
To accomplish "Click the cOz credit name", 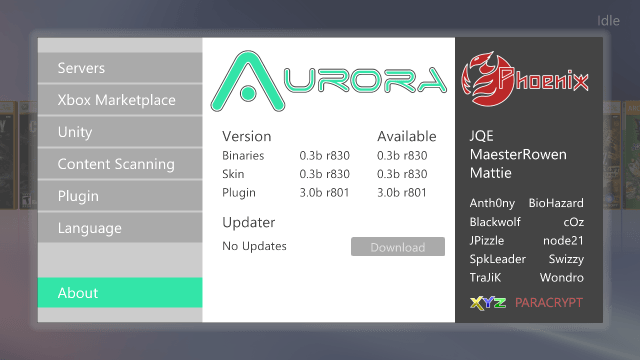I will pyautogui.click(x=573, y=222).
